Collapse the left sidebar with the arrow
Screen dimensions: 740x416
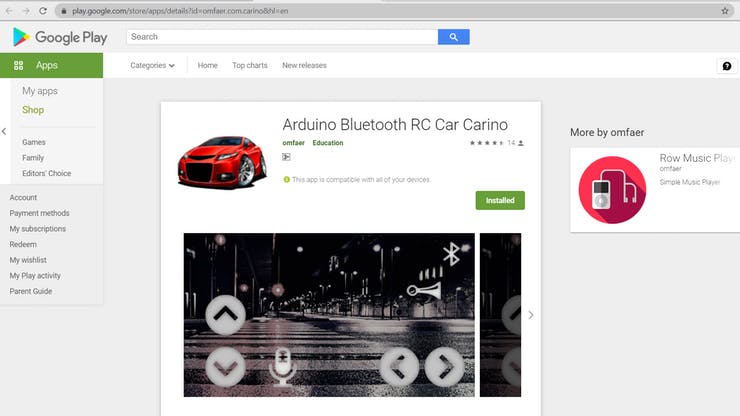pyautogui.click(x=4, y=131)
